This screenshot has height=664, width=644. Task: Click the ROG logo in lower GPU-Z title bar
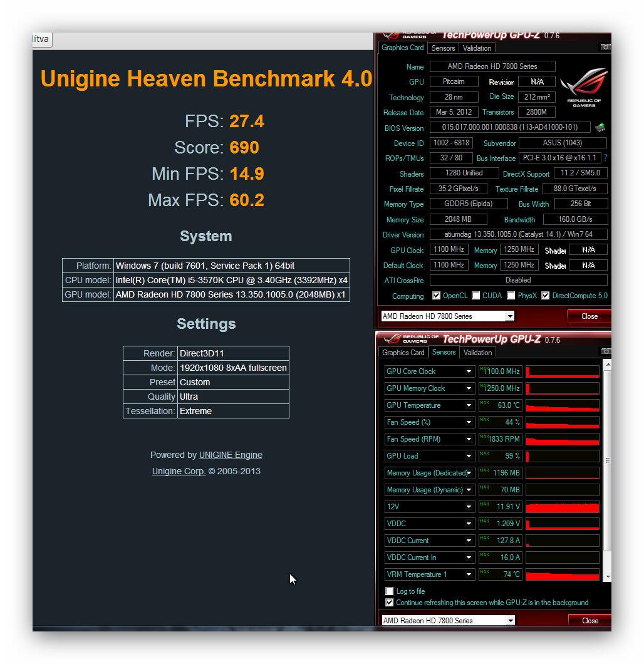392,339
